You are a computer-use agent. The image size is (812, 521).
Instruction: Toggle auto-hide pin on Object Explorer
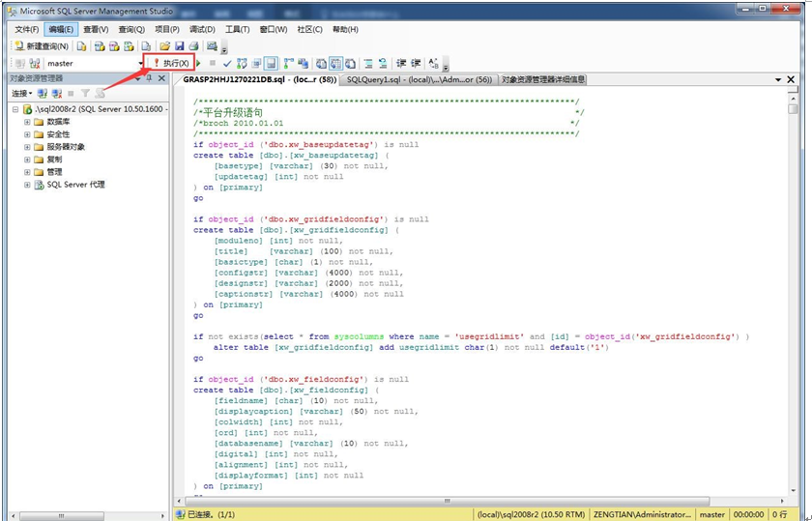(149, 78)
